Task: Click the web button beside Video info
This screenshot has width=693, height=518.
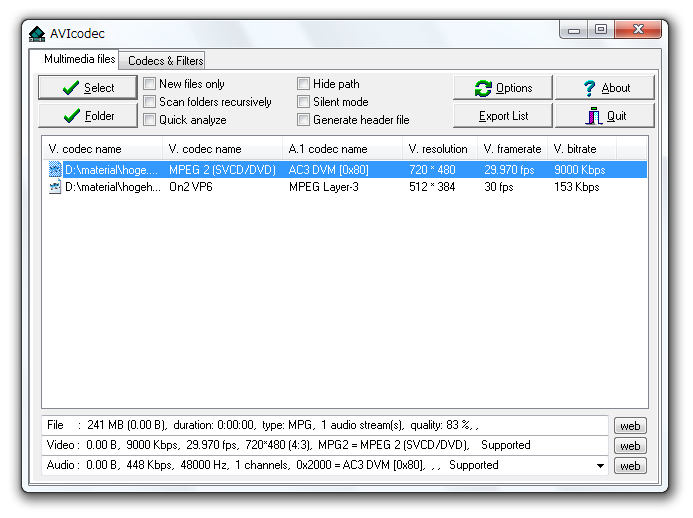Action: point(630,446)
